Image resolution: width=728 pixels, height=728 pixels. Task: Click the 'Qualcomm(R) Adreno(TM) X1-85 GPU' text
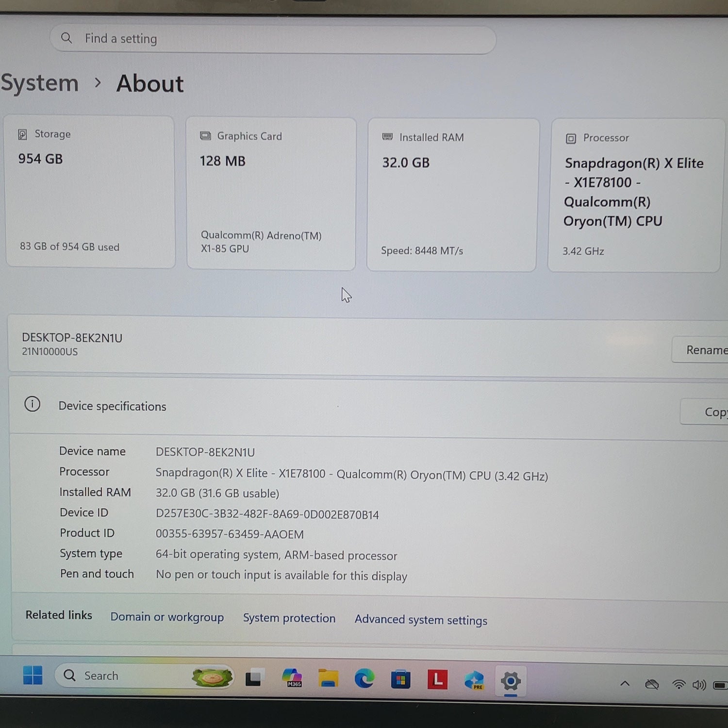pyautogui.click(x=261, y=242)
